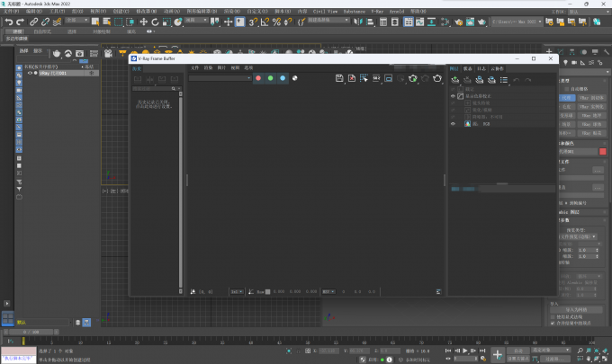Hide Display Correction layer eye icon
The image size is (612, 364).
click(453, 96)
